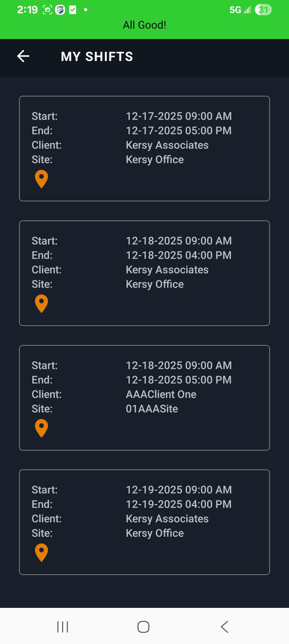Tap location pin on 12-18 4:00 PM shift
Viewport: 289px width, 644px height.
pos(41,304)
